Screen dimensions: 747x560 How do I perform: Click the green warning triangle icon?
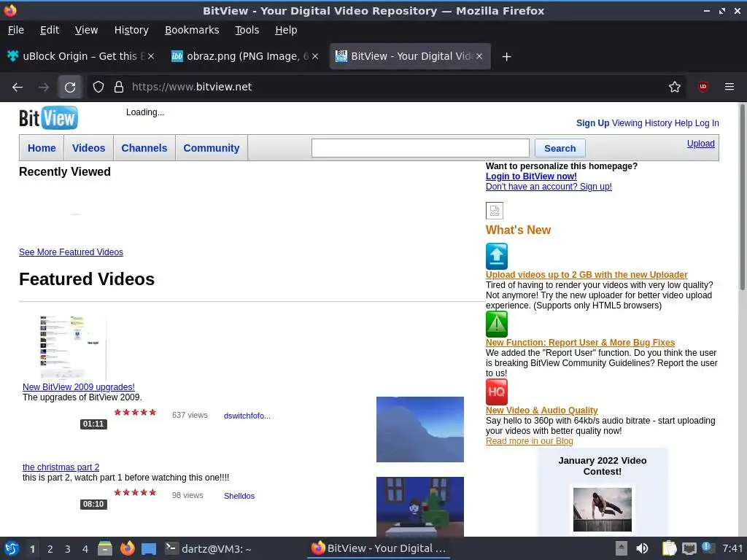click(496, 324)
